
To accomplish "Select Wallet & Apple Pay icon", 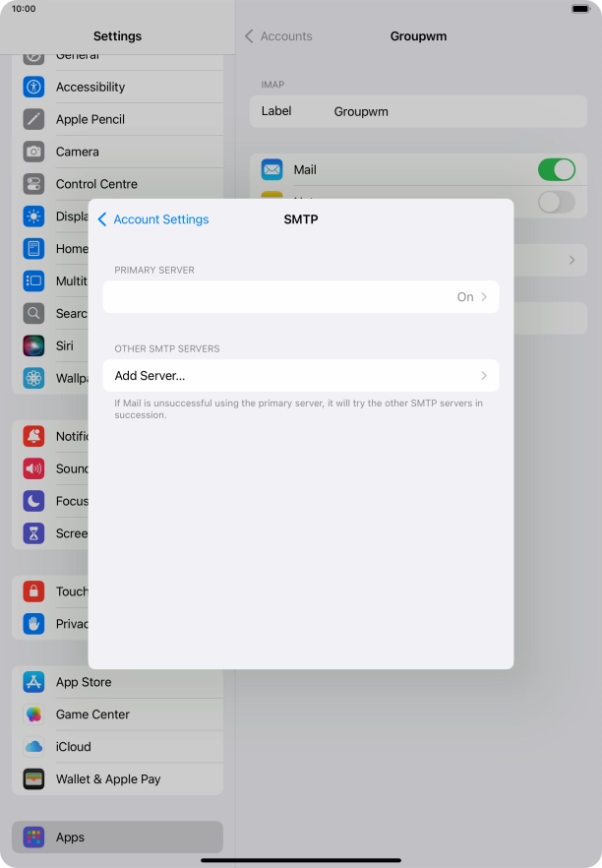I will click(34, 779).
